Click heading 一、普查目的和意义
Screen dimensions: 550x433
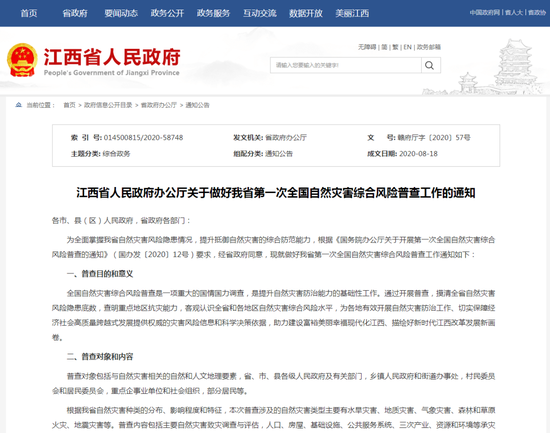[100, 274]
